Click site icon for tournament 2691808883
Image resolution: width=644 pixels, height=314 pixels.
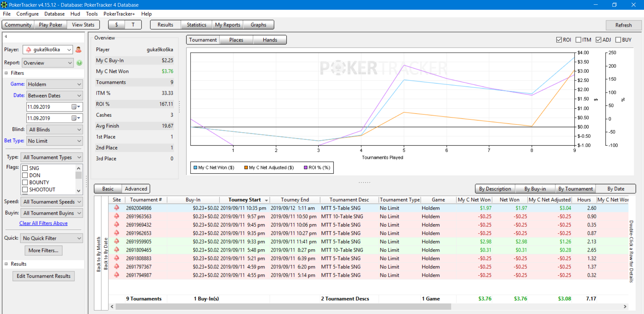pos(117,258)
